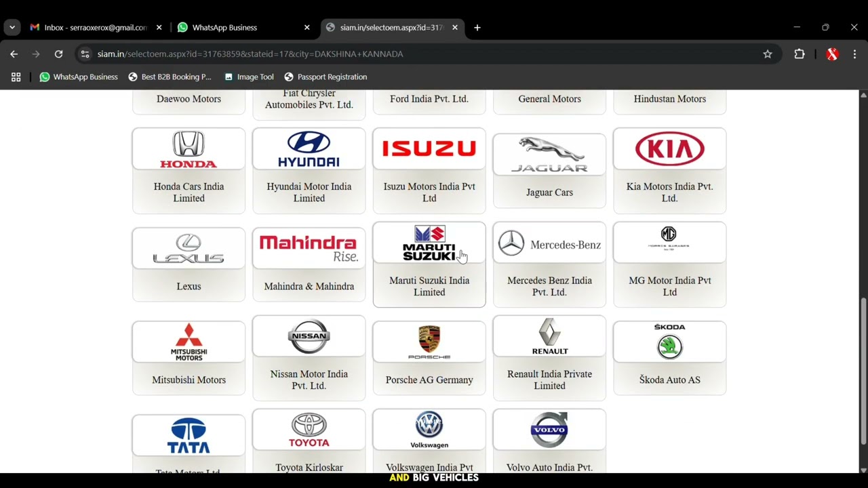Select the Mercedes-Benz logo
Viewport: 868px width, 488px height.
click(x=549, y=244)
